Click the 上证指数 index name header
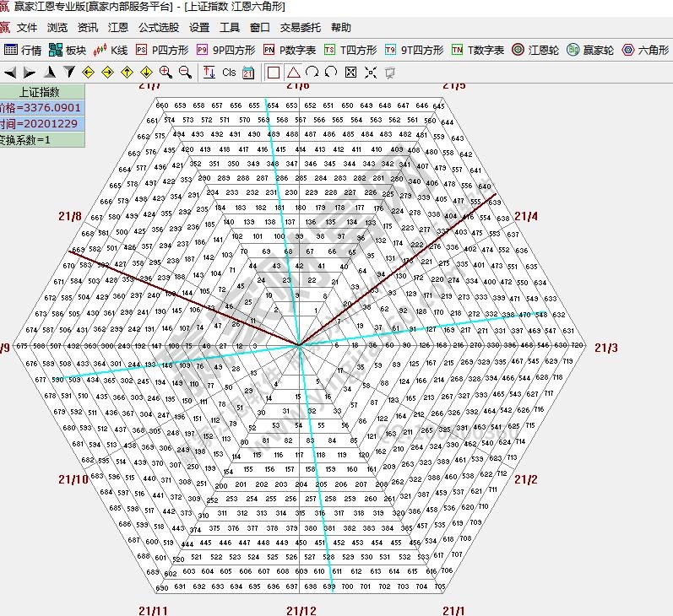673x616 pixels. (x=42, y=92)
